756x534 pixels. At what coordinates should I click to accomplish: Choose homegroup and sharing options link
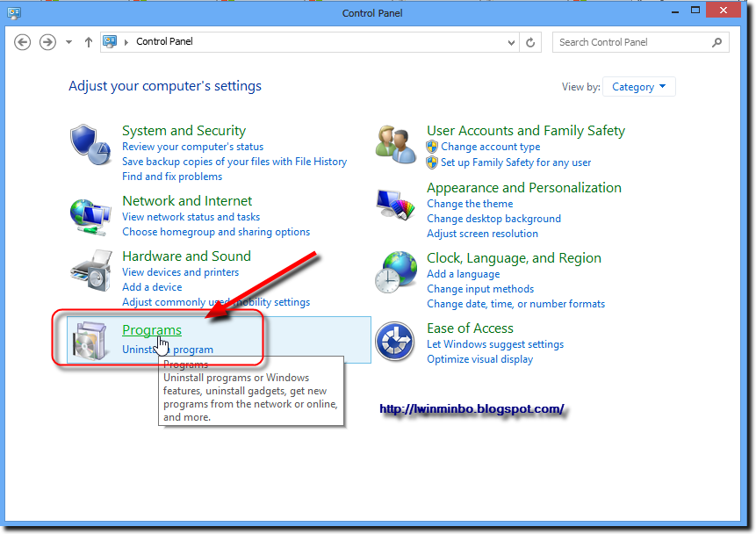[x=216, y=232]
